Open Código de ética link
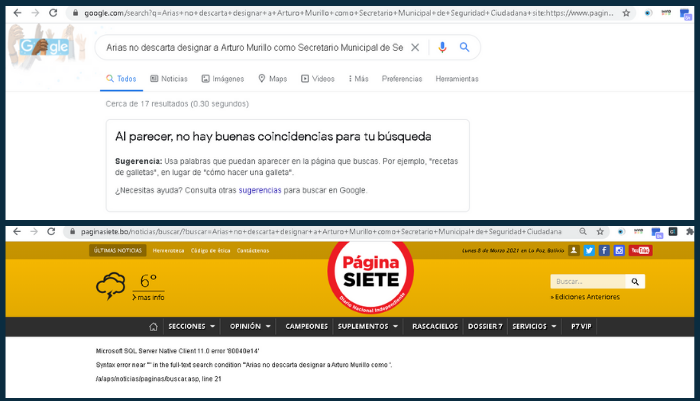Viewport: 700px width, 401px height. click(210, 251)
